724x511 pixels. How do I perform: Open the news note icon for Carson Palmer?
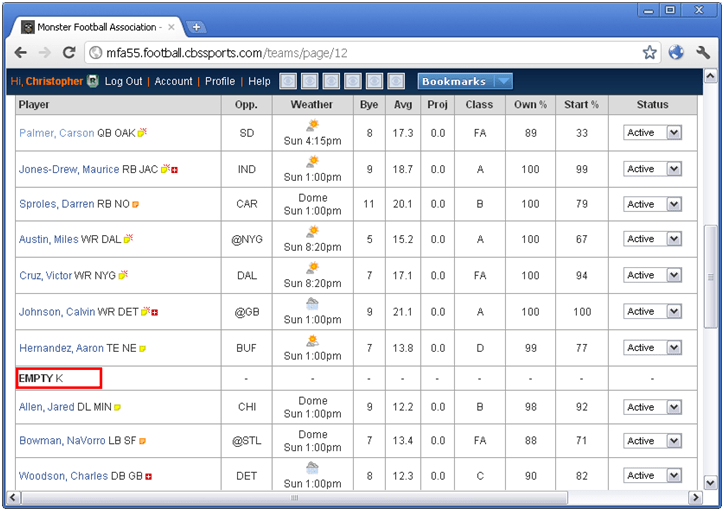142,132
